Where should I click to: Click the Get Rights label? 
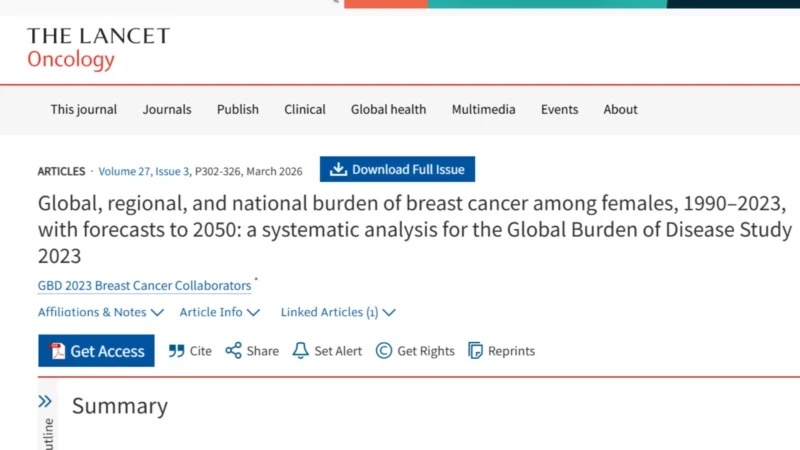(426, 351)
